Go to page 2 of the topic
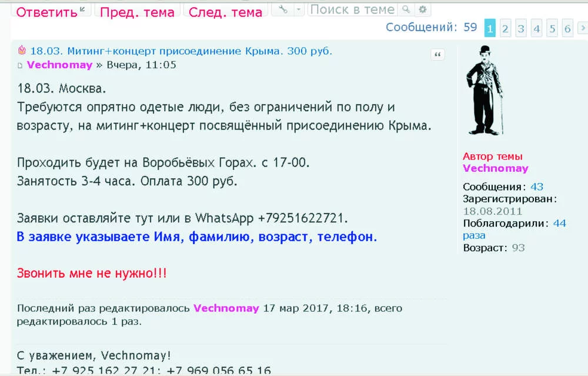588x376 pixels. tap(505, 28)
